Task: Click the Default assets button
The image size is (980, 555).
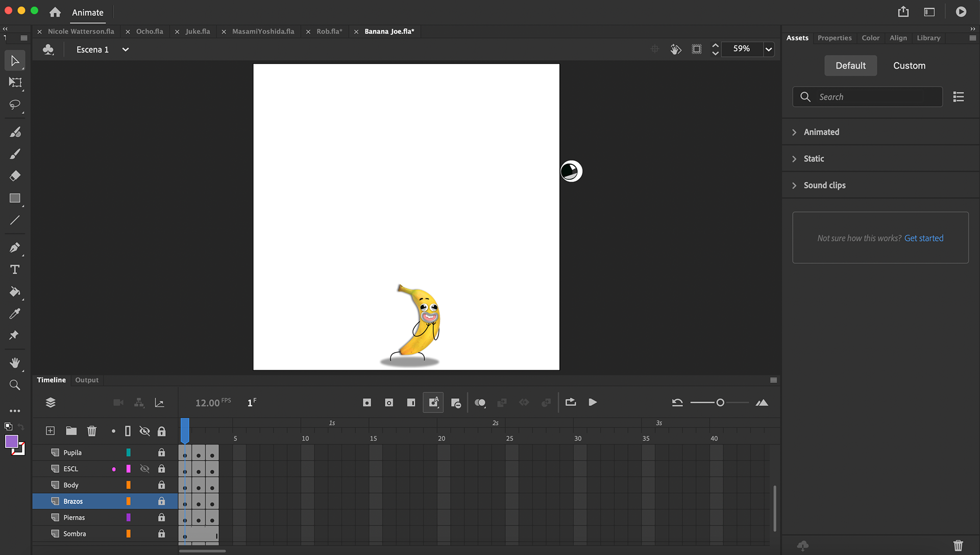Action: click(850, 65)
